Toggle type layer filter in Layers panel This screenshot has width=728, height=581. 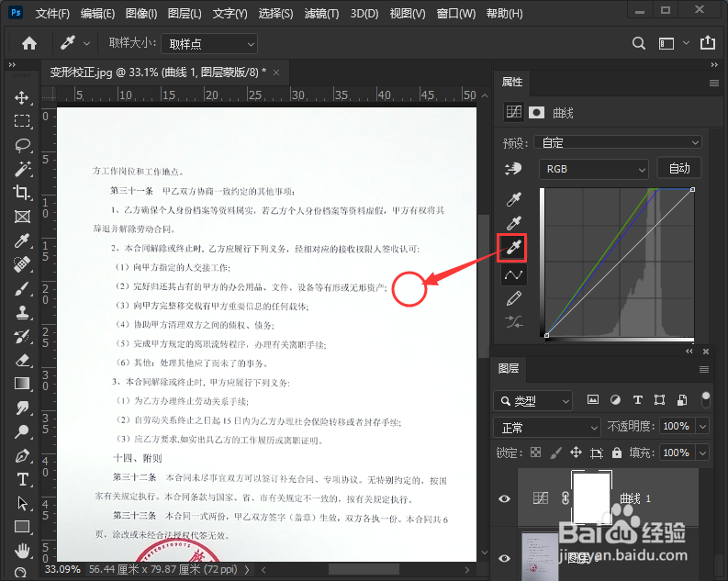pyautogui.click(x=638, y=400)
